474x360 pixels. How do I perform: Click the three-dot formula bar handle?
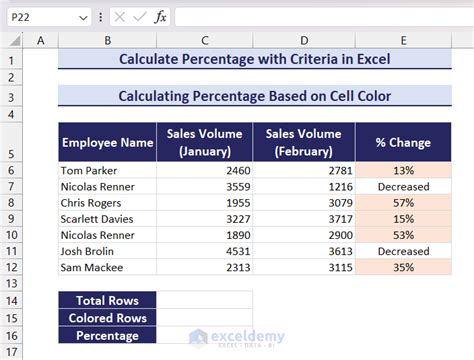[100, 17]
